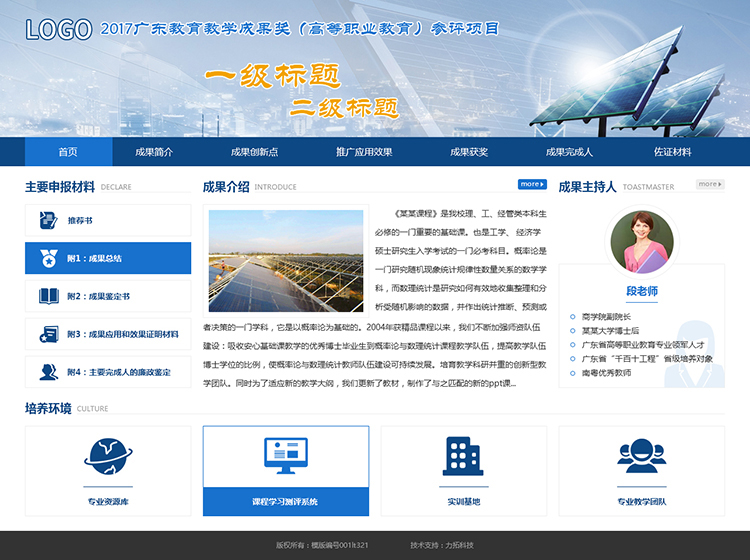Open the 实训基地 building icon
This screenshot has height=560, width=750.
(463, 456)
